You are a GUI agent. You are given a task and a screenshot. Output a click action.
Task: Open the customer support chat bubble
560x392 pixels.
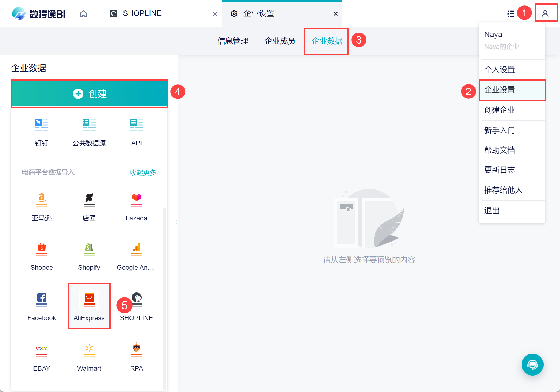tap(532, 365)
